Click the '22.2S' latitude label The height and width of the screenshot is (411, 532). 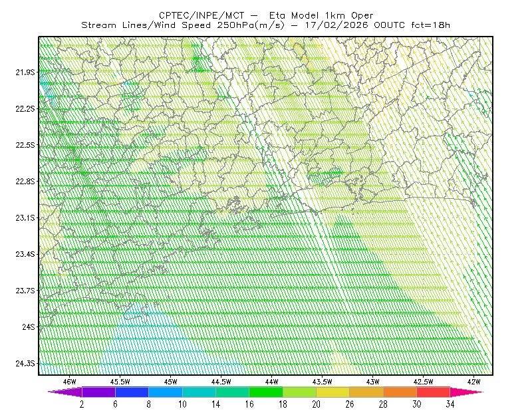tap(25, 108)
